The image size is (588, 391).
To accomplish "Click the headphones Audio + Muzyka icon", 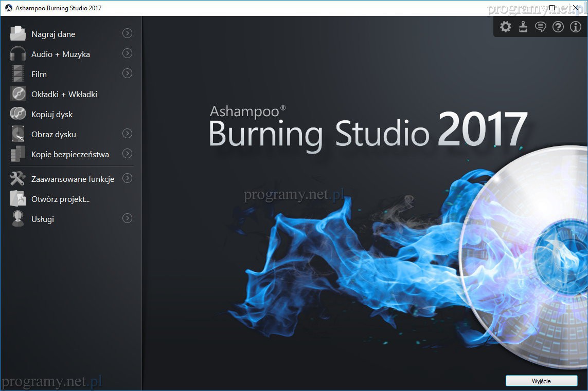I will (x=17, y=54).
